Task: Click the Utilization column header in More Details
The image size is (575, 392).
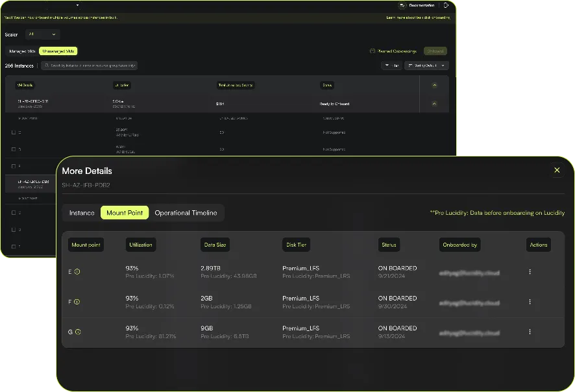Action: point(141,245)
